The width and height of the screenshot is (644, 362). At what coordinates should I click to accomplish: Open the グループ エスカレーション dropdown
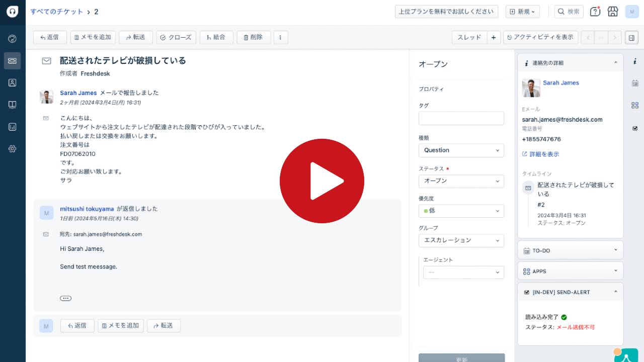tap(461, 241)
